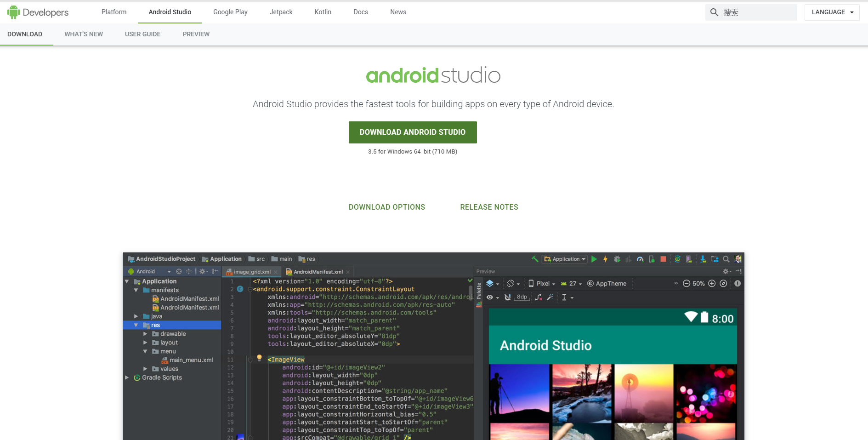Expand the java folder in the tree
This screenshot has width=868, height=440.
click(136, 316)
